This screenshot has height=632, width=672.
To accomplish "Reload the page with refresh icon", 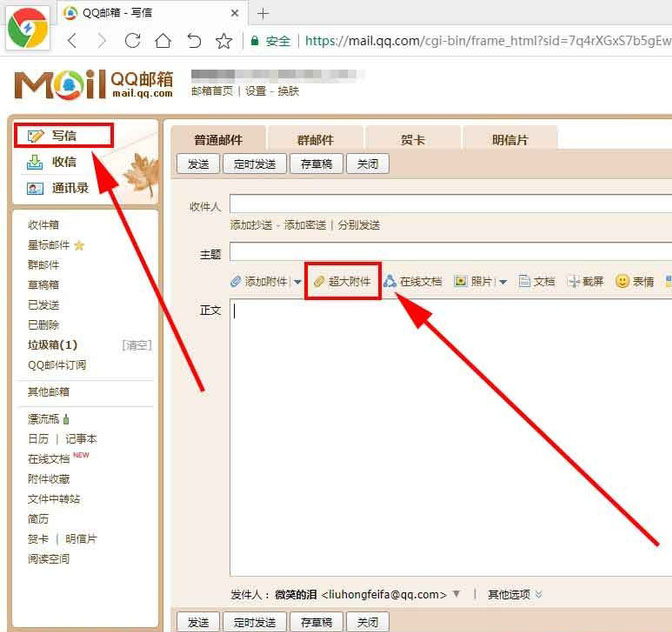I will (x=132, y=41).
